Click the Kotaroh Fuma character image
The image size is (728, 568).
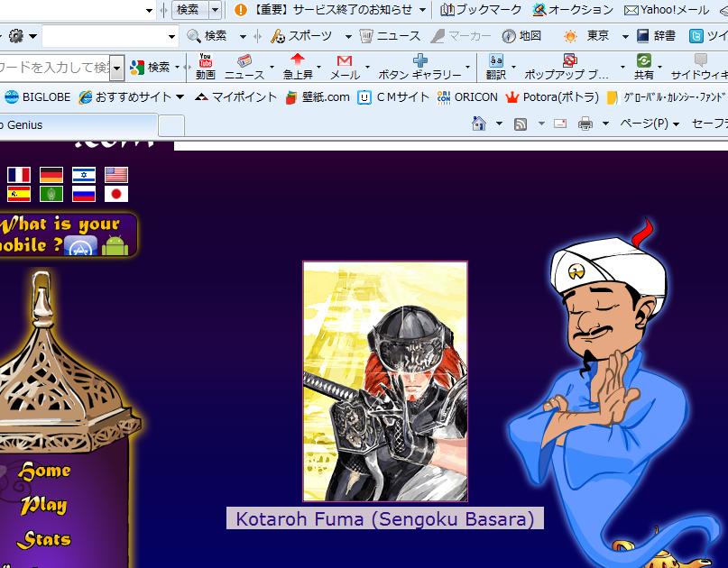click(385, 381)
